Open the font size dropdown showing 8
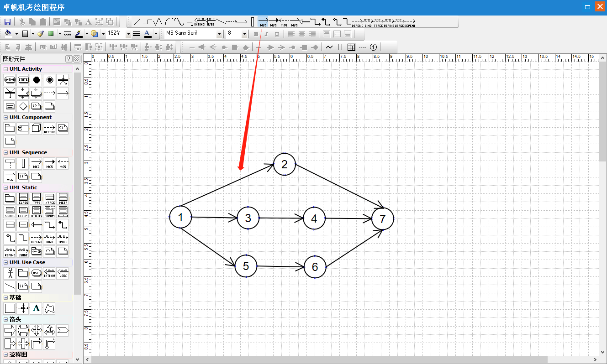The height and width of the screenshot is (364, 607). tap(244, 34)
